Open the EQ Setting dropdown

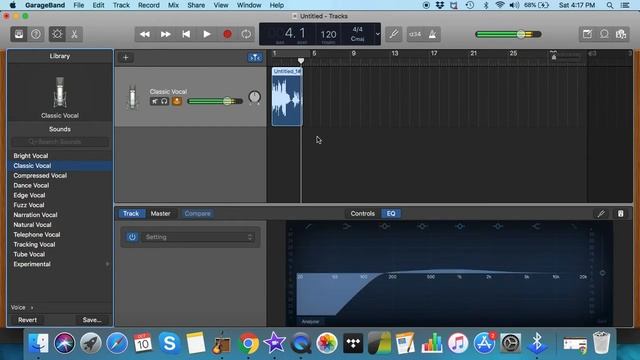pos(198,237)
